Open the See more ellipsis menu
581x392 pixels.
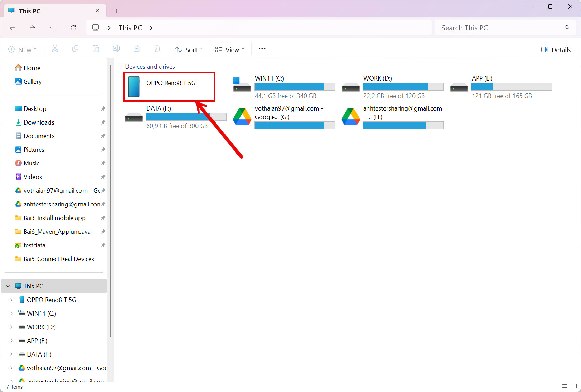(x=262, y=49)
